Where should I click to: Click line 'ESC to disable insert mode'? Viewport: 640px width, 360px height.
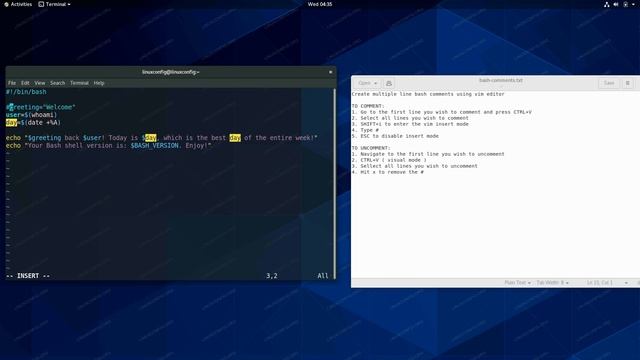click(x=395, y=136)
